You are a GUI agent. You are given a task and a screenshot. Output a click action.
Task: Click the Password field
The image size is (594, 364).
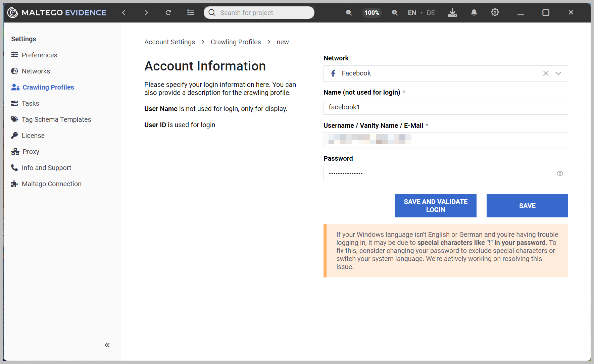(446, 173)
